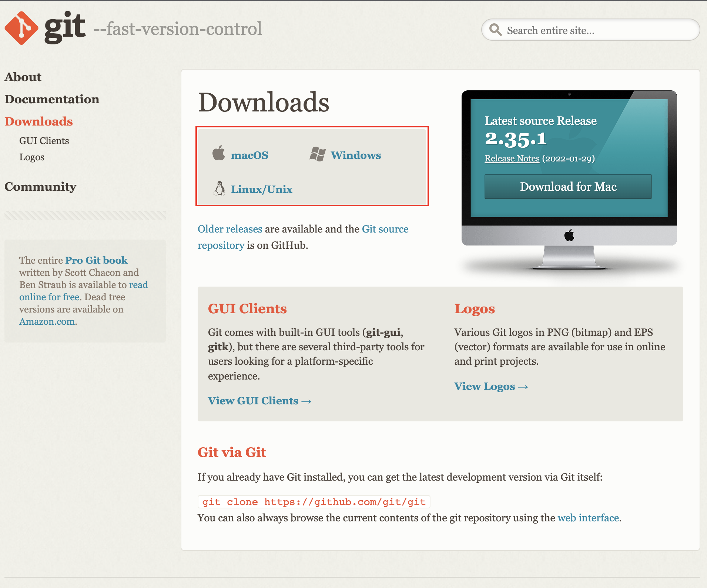Click View GUI Clients arrow link

[259, 401]
